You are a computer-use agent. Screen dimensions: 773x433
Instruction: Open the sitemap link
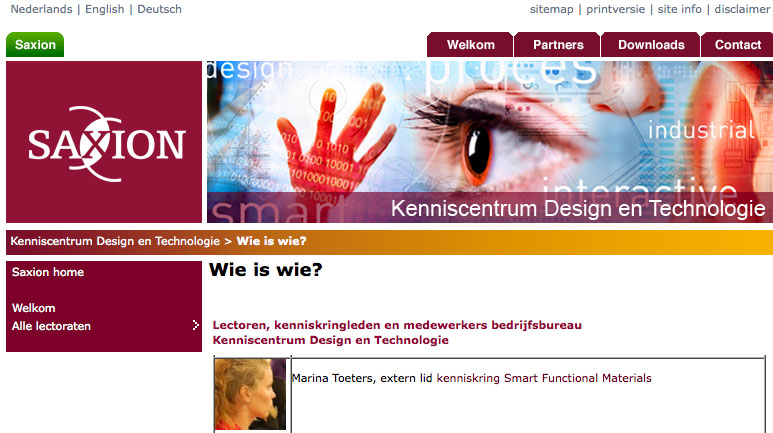(552, 9)
